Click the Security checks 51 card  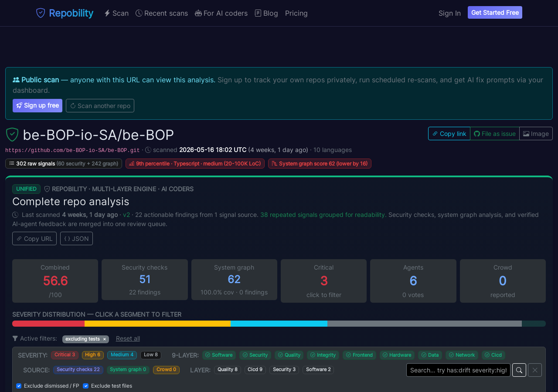[x=145, y=280]
